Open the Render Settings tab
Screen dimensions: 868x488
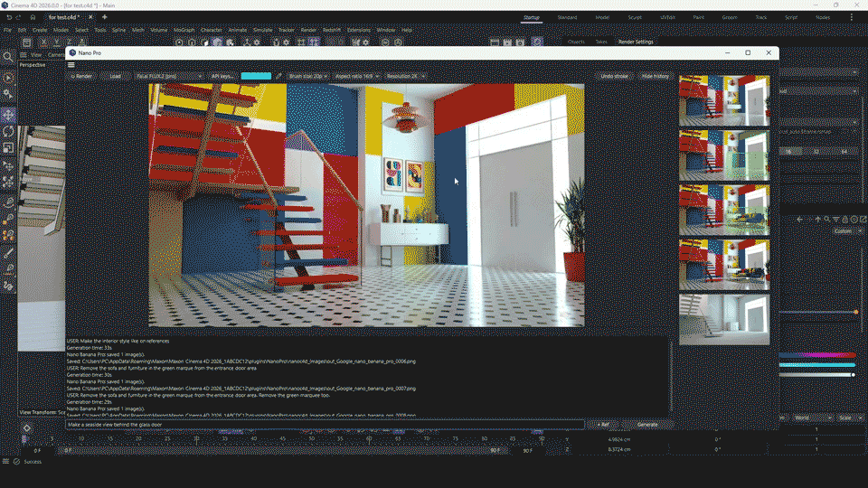[x=636, y=42]
